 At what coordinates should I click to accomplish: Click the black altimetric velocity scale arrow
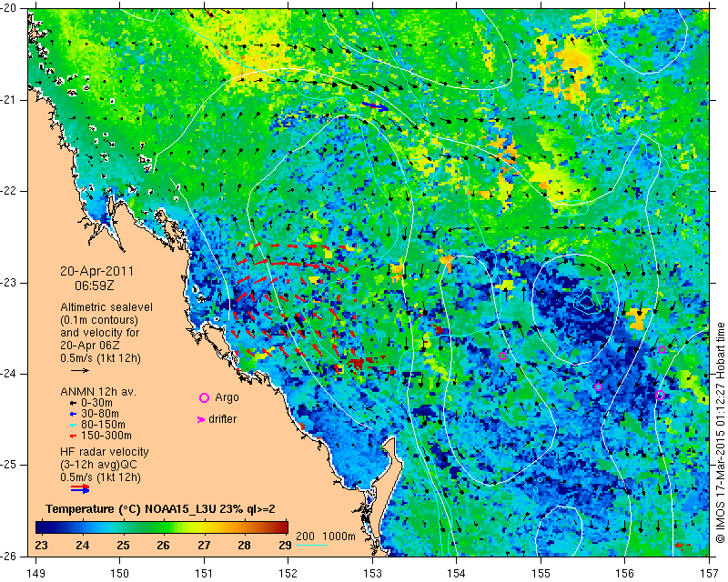80,370
